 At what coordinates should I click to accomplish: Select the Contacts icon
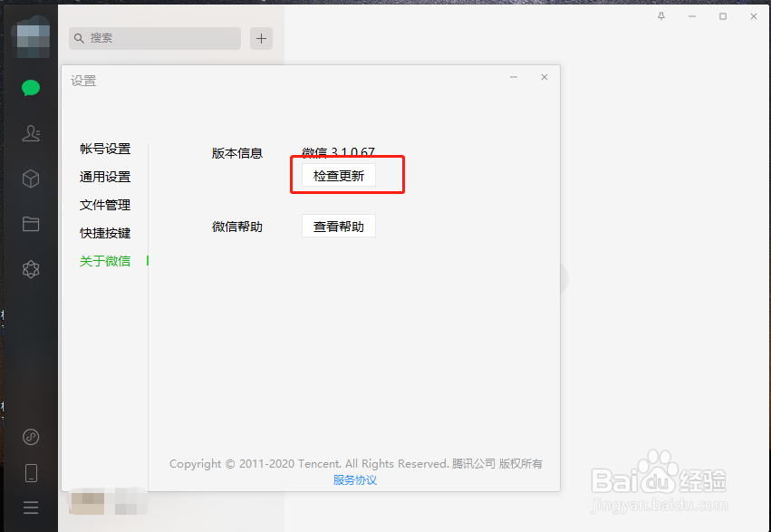31,133
